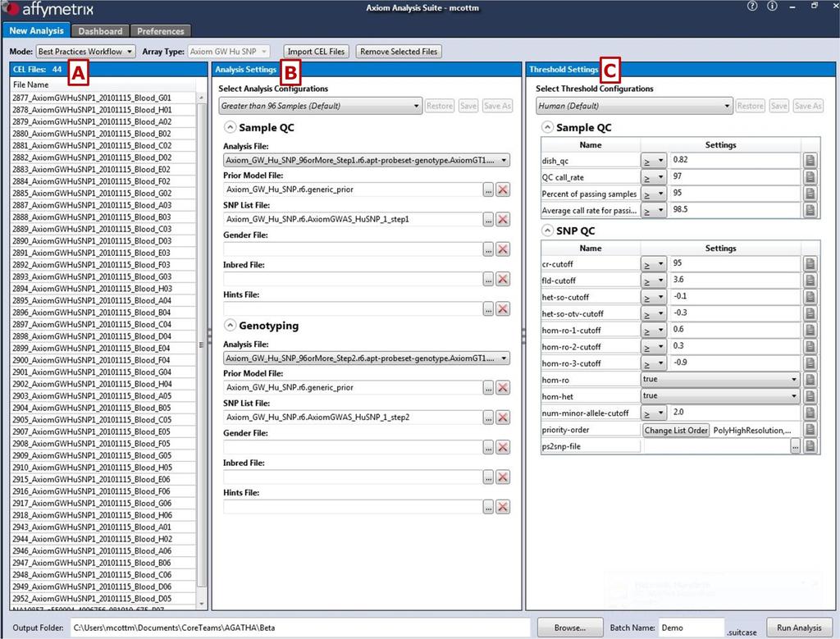Click document icon for num-minor-allele-cutoff row
The image size is (840, 639).
point(810,413)
